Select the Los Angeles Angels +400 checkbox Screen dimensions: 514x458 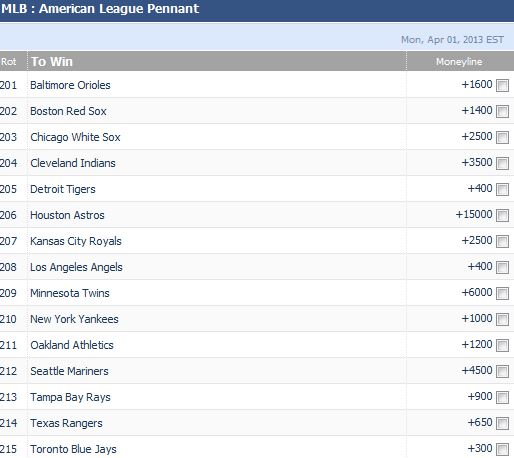pos(502,267)
